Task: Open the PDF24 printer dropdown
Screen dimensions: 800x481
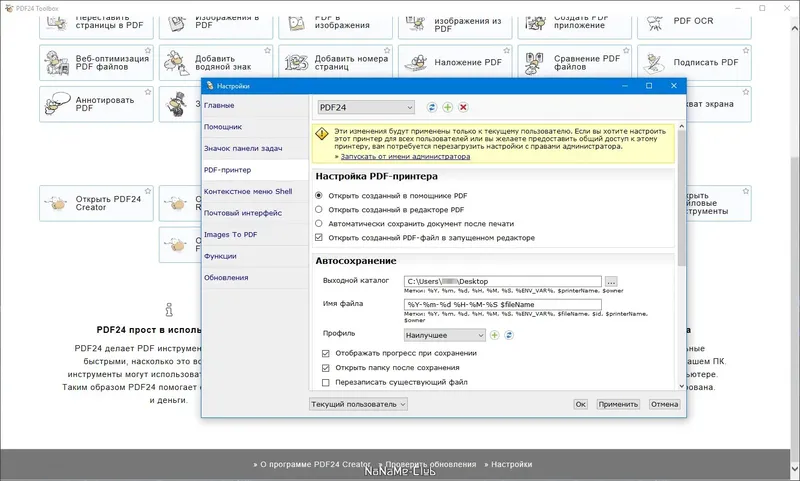Action: point(366,107)
